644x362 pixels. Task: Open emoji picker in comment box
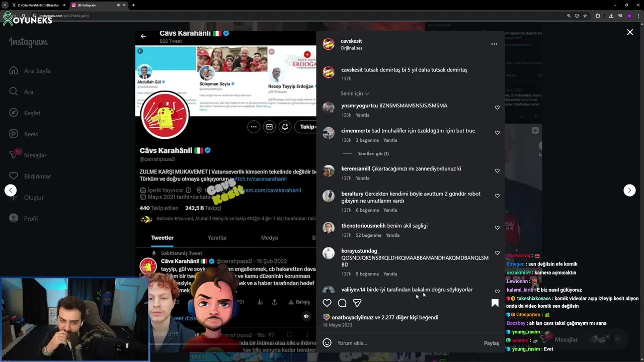pos(327,343)
